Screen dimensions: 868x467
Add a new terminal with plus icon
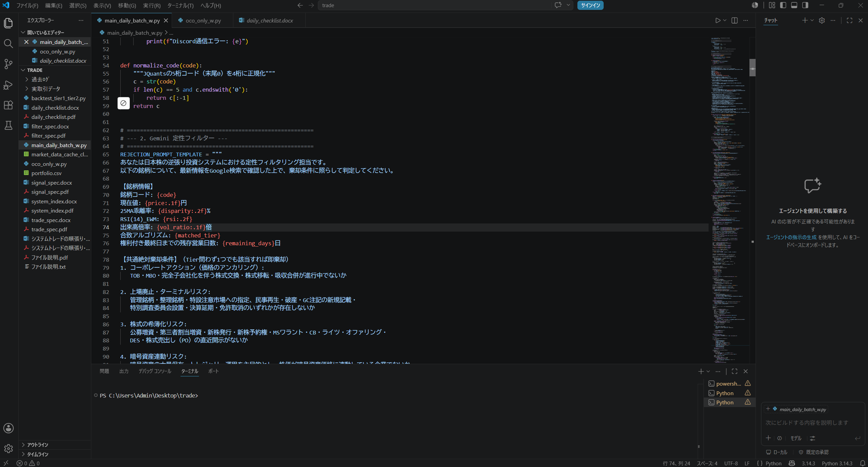click(x=701, y=371)
